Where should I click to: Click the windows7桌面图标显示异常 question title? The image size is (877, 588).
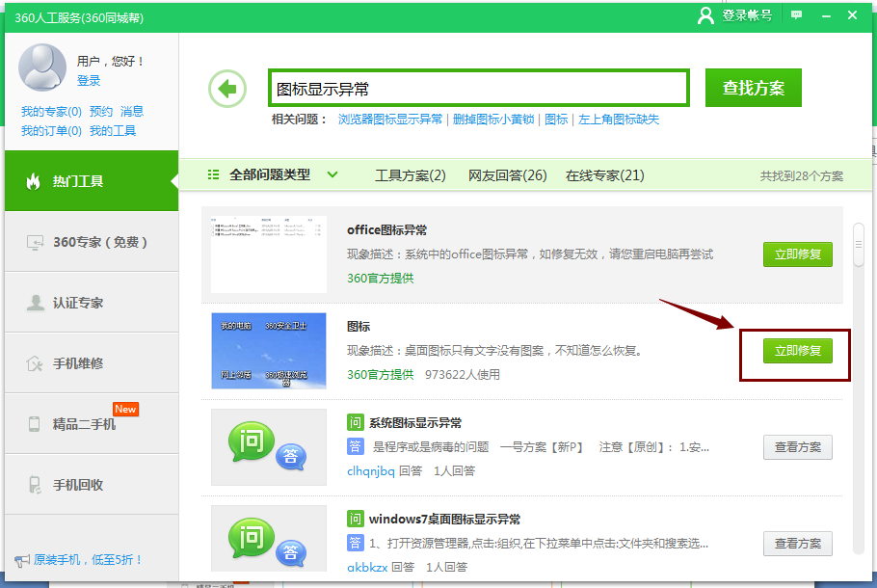[444, 519]
